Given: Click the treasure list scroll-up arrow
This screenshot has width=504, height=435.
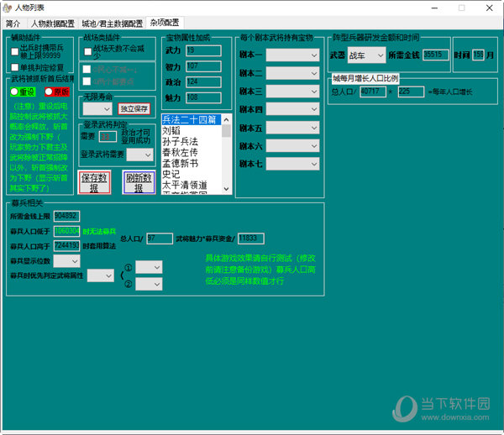Looking at the screenshot, I should pyautogui.click(x=226, y=120).
